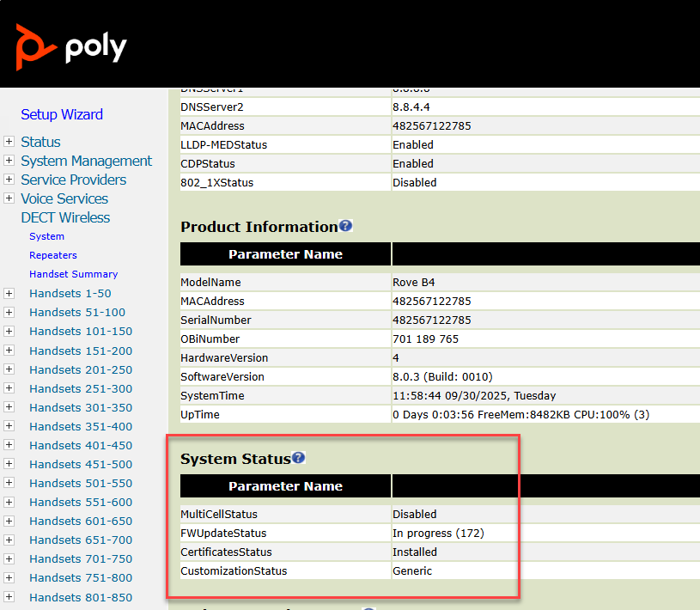Open the Repeaters page
Screen dimensions: 700x610
pyautogui.click(x=53, y=255)
